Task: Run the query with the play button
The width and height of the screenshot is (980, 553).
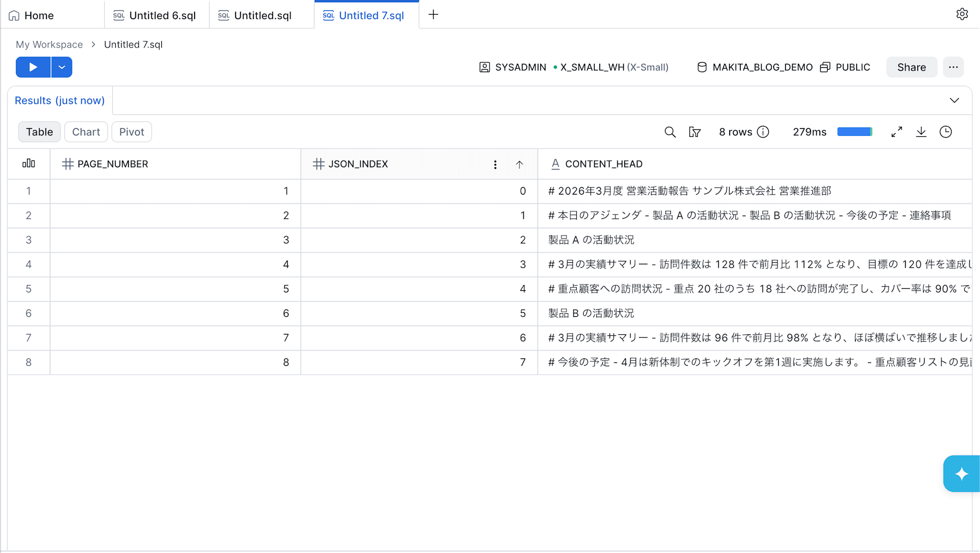Action: (x=33, y=67)
